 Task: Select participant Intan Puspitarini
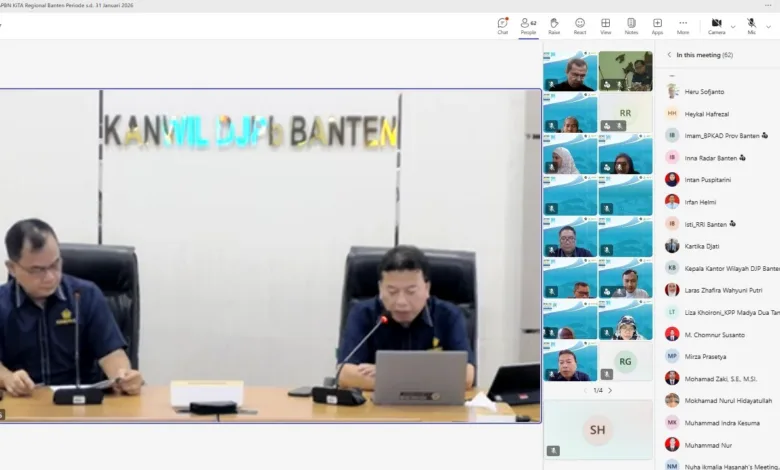(x=707, y=179)
